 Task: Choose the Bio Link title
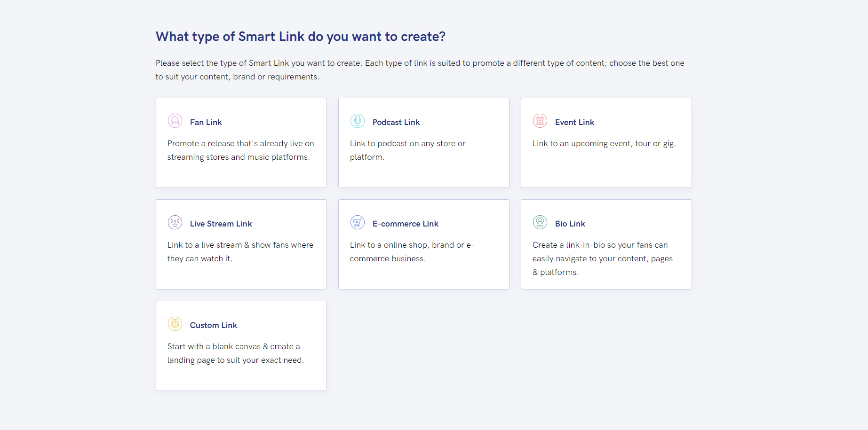point(570,224)
